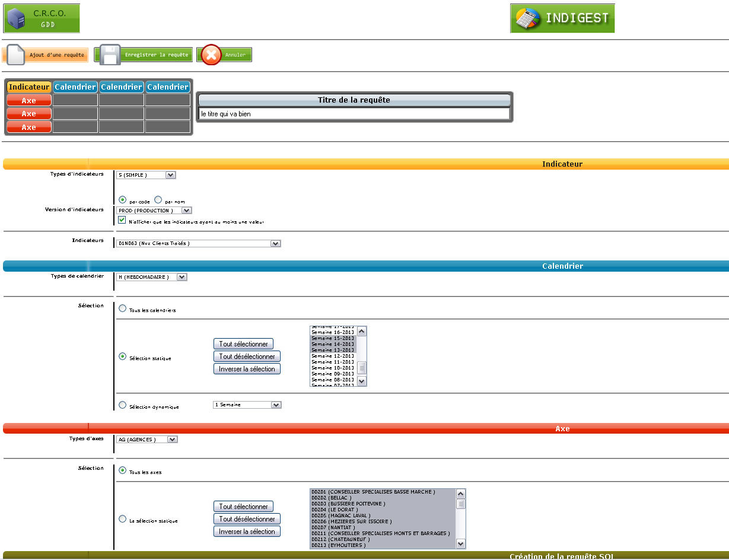Open the orange Indicateur tab
The width and height of the screenshot is (729, 560).
[x=29, y=87]
